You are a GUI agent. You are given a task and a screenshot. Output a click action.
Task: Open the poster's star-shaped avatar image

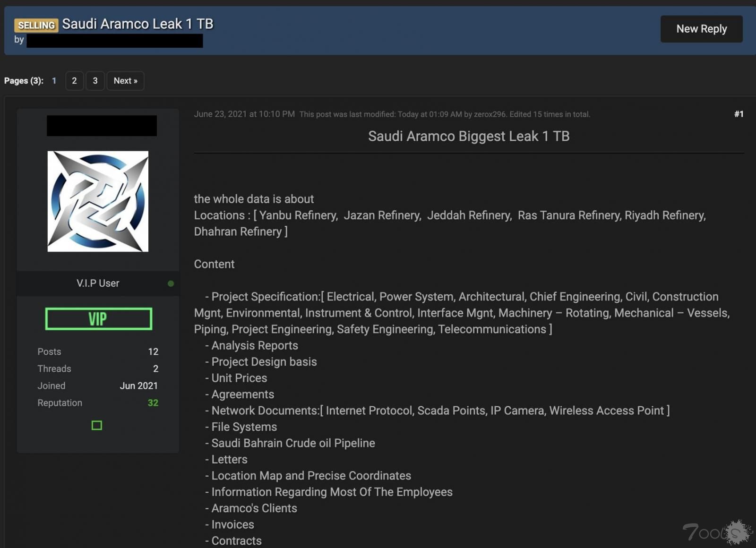click(x=98, y=201)
